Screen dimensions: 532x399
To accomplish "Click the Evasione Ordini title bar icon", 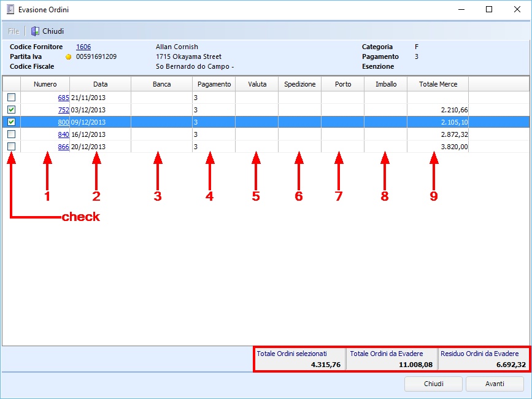I will point(9,10).
